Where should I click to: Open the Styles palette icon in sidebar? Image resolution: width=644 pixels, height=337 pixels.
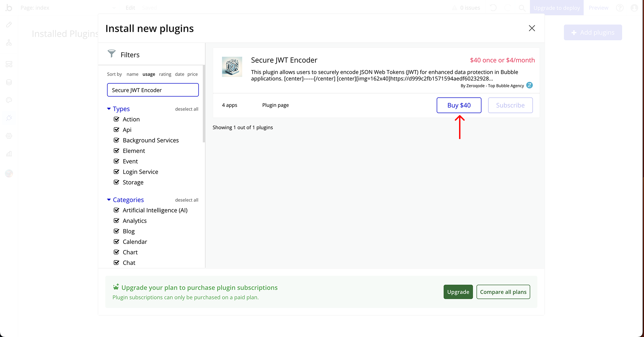point(9,100)
